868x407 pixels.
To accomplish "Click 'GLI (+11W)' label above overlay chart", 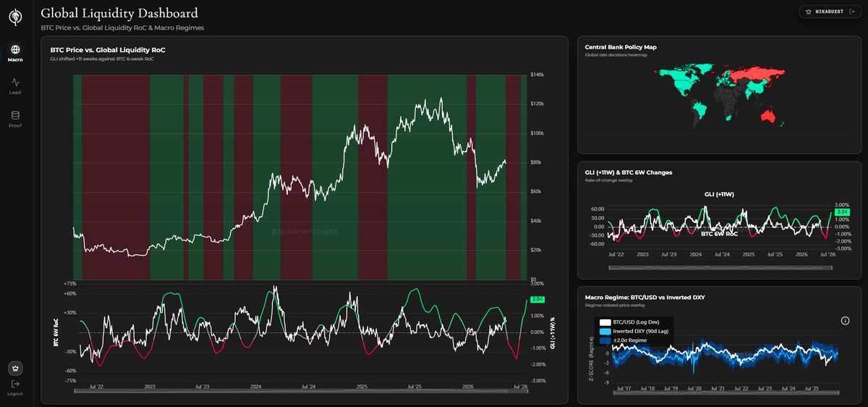I will [719, 195].
